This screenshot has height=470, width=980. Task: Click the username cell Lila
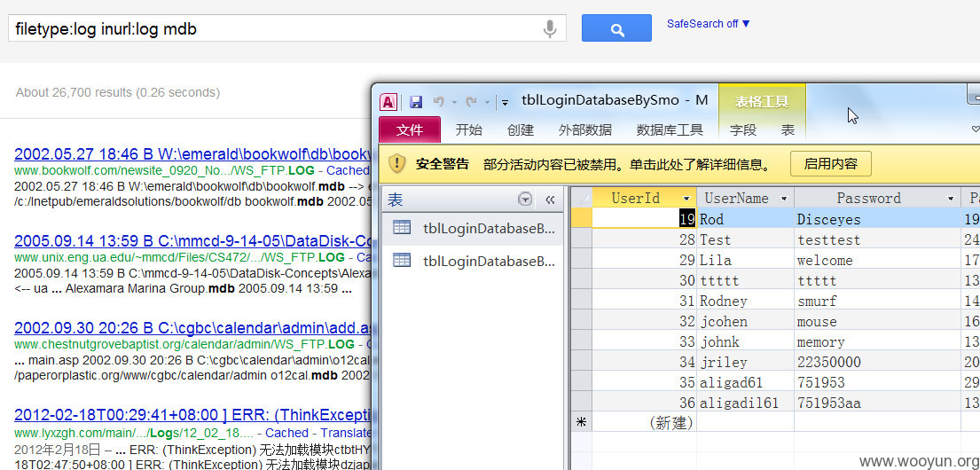[x=746, y=260]
